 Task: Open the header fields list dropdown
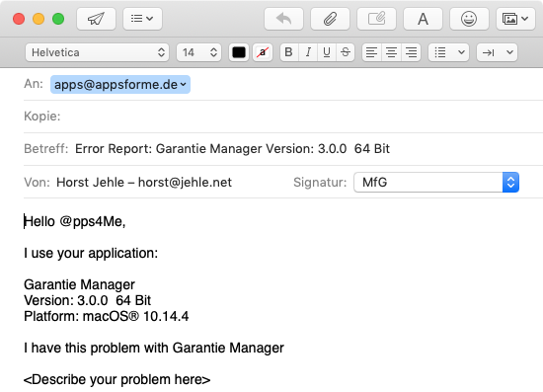click(142, 19)
